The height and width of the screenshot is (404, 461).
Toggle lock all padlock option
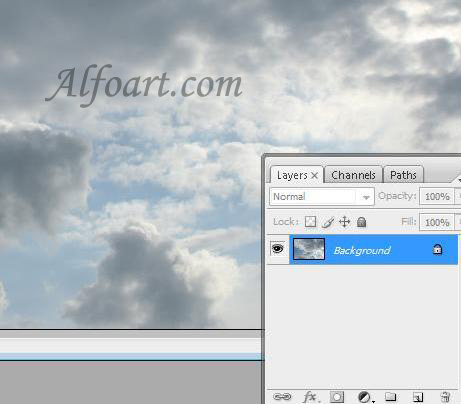(361, 222)
